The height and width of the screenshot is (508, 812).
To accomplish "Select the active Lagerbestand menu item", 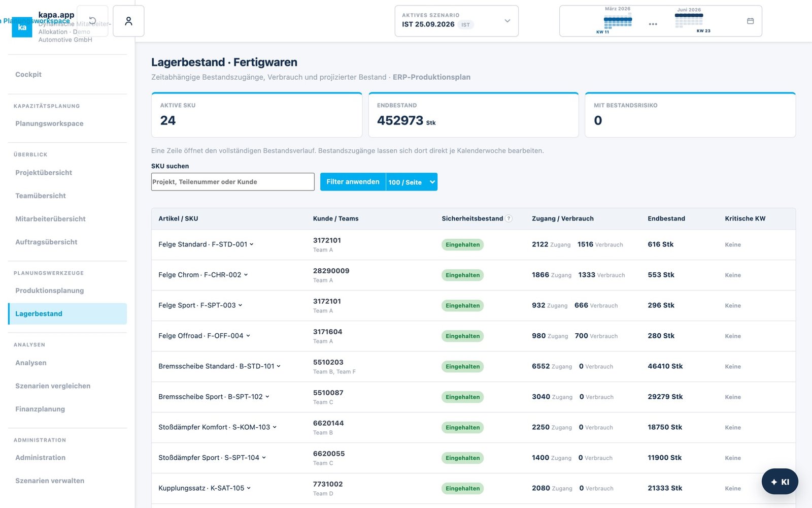I will (67, 314).
